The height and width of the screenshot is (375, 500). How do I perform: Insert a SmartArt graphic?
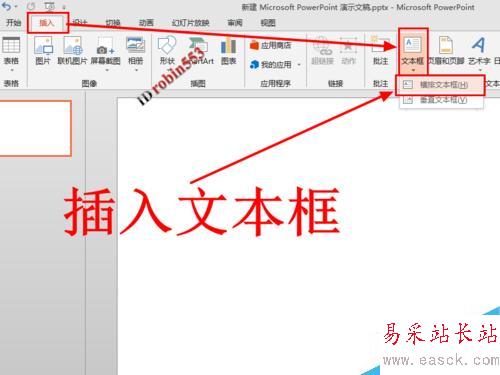(199, 50)
